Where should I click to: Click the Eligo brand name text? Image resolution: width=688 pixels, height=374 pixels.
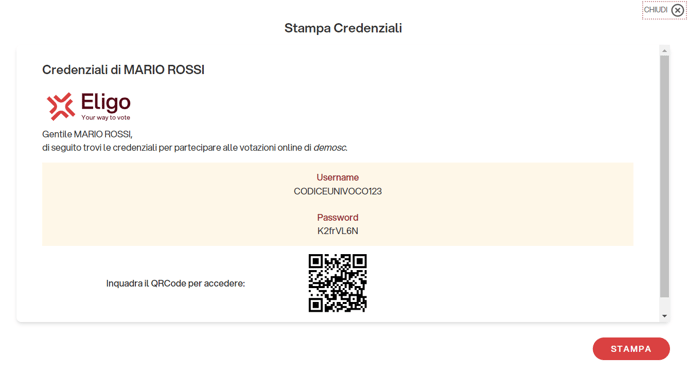[106, 102]
